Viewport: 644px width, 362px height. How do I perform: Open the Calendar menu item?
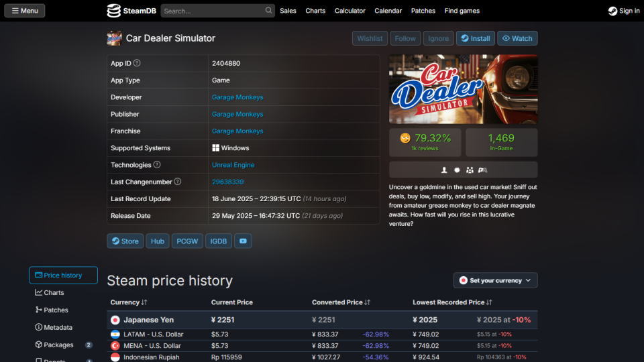[x=388, y=11]
